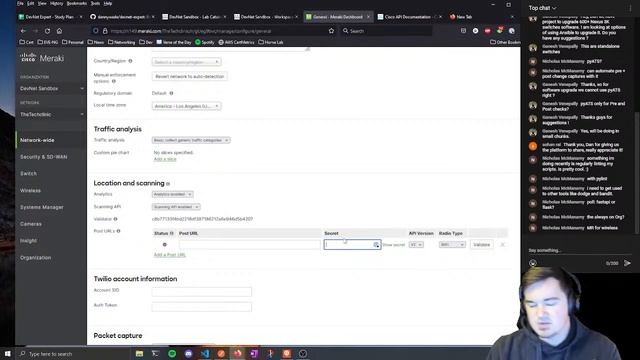Click the Validate button
The image size is (640, 360).
pos(482,244)
